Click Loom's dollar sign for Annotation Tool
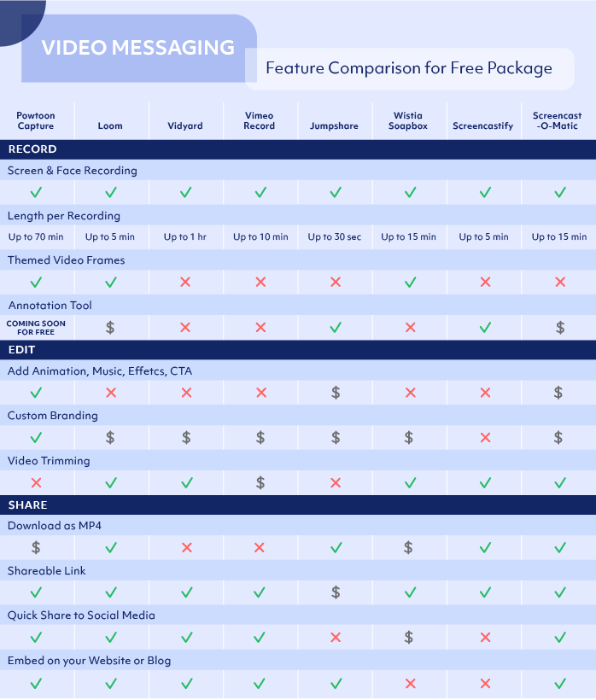Image resolution: width=596 pixels, height=700 pixels. coord(110,326)
